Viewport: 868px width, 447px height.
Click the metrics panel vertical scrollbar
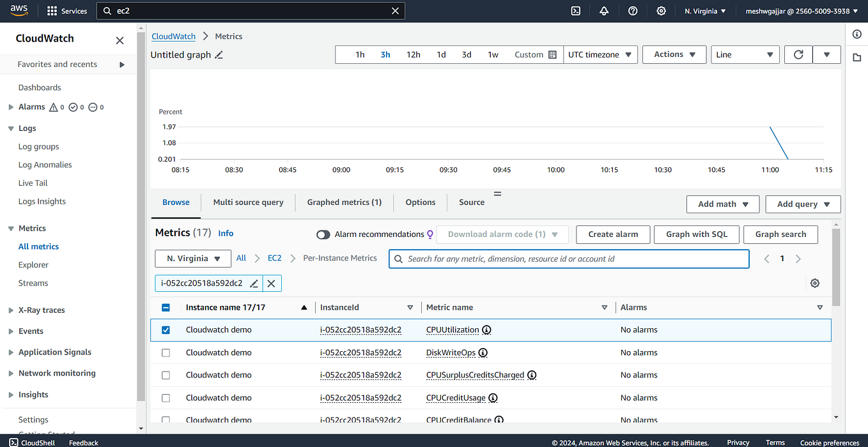point(836,267)
